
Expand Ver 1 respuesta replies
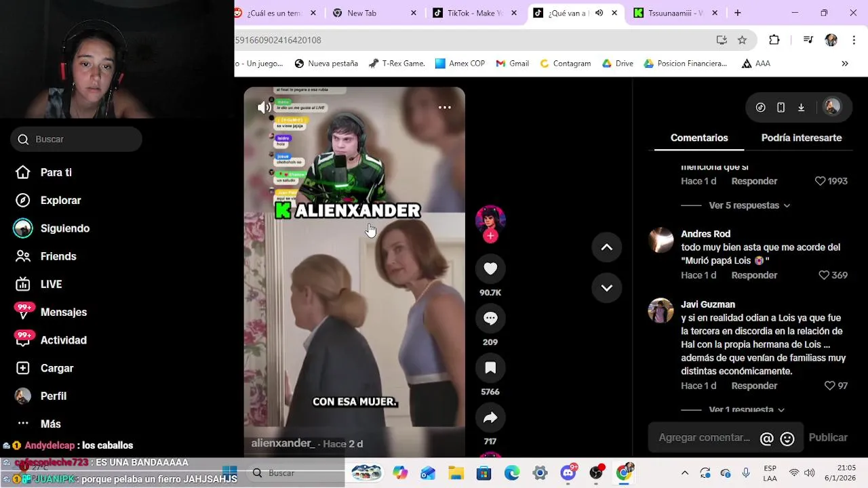coord(746,409)
